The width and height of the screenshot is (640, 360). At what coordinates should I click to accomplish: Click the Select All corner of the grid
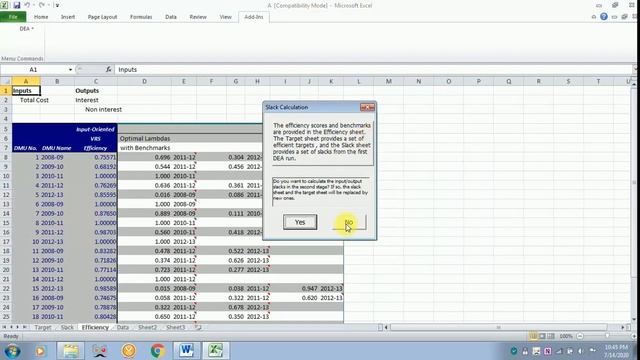(x=6, y=81)
